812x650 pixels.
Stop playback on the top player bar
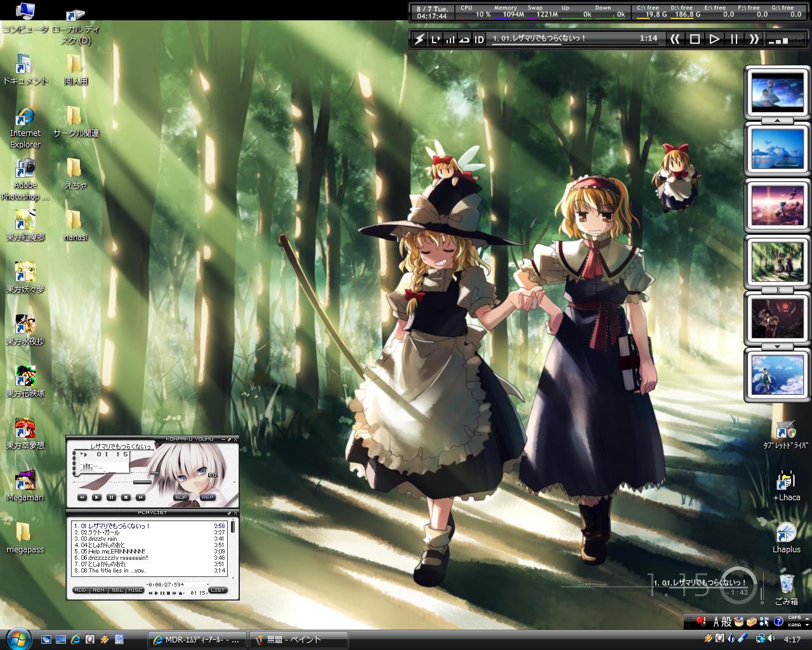tap(695, 39)
